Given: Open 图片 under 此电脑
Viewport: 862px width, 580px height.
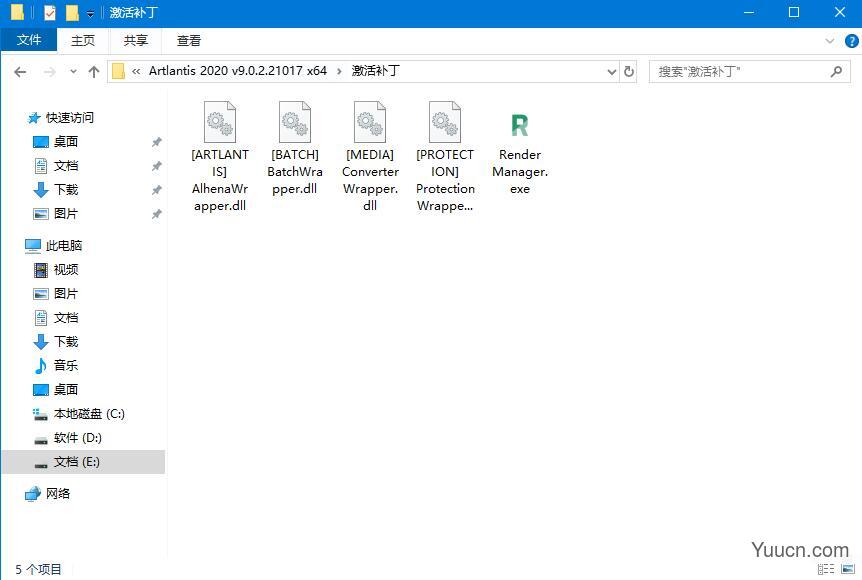Looking at the screenshot, I should point(66,294).
